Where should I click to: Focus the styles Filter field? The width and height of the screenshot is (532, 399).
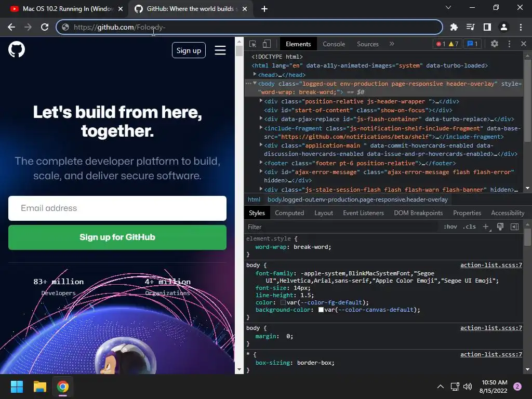(342, 227)
